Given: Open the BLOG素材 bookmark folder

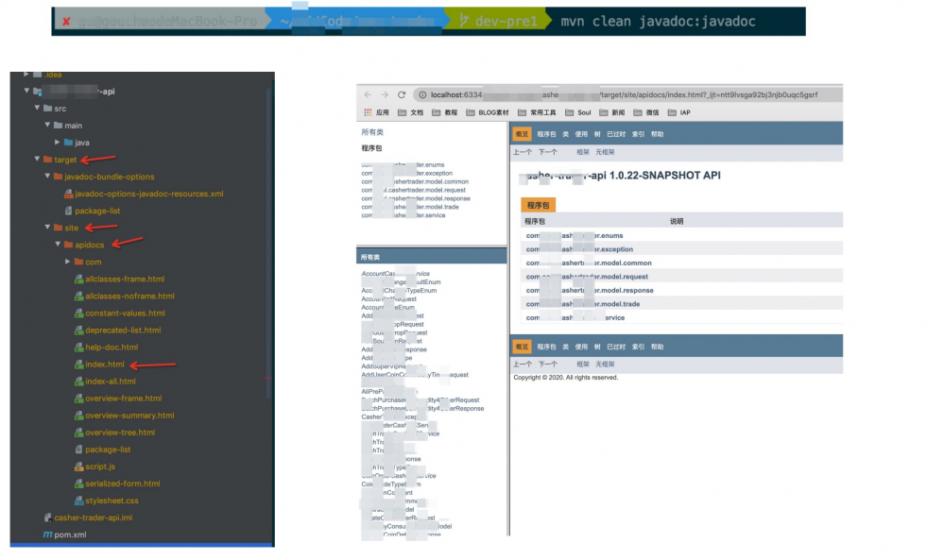Looking at the screenshot, I should (x=488, y=112).
